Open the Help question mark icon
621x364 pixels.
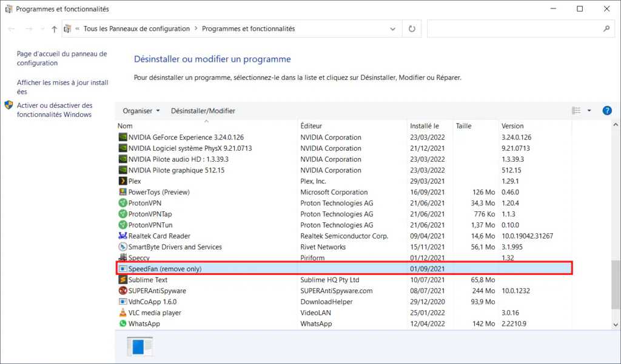click(x=606, y=111)
